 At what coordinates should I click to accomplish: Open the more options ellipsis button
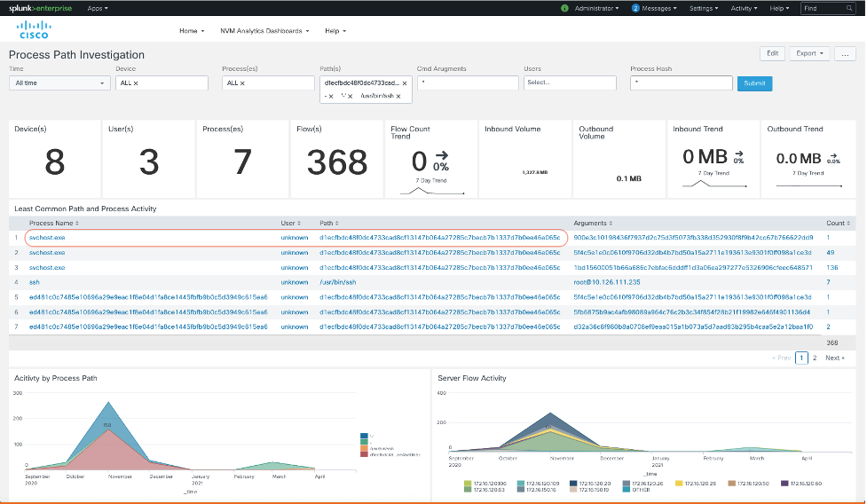(x=845, y=53)
